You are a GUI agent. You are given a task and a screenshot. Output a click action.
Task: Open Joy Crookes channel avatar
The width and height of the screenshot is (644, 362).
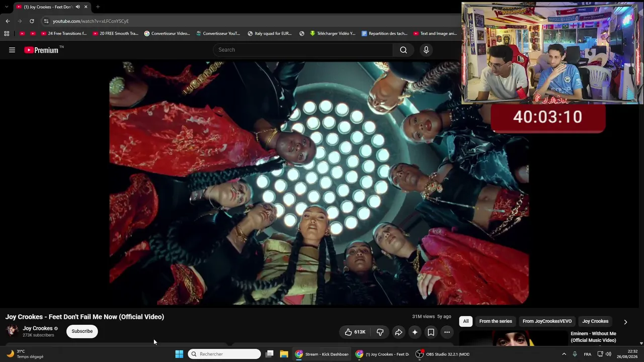(x=12, y=331)
